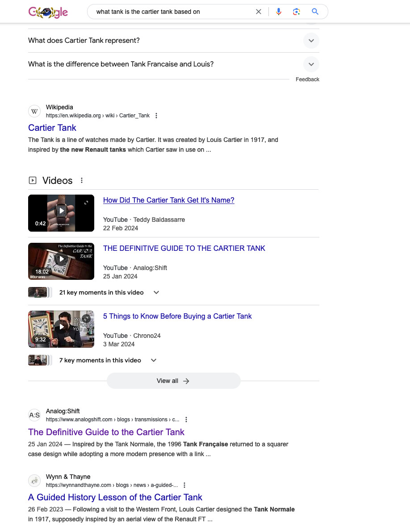
Task: Play the 18:02 Analog:Shift video thumbnail
Action: pyautogui.click(x=61, y=261)
